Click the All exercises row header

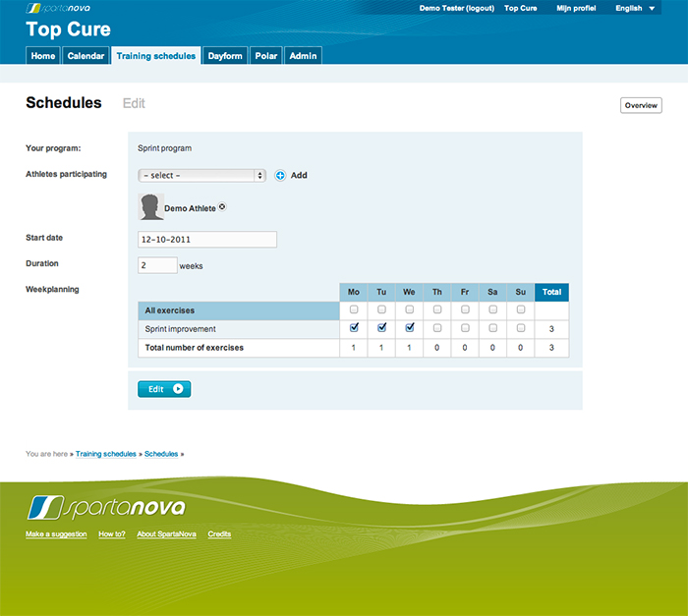[x=239, y=310]
